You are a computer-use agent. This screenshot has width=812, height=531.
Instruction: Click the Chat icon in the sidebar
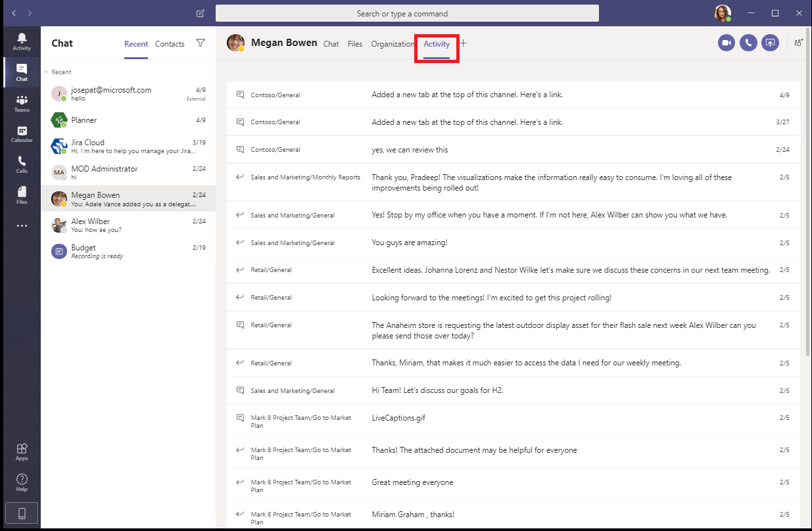coord(22,73)
